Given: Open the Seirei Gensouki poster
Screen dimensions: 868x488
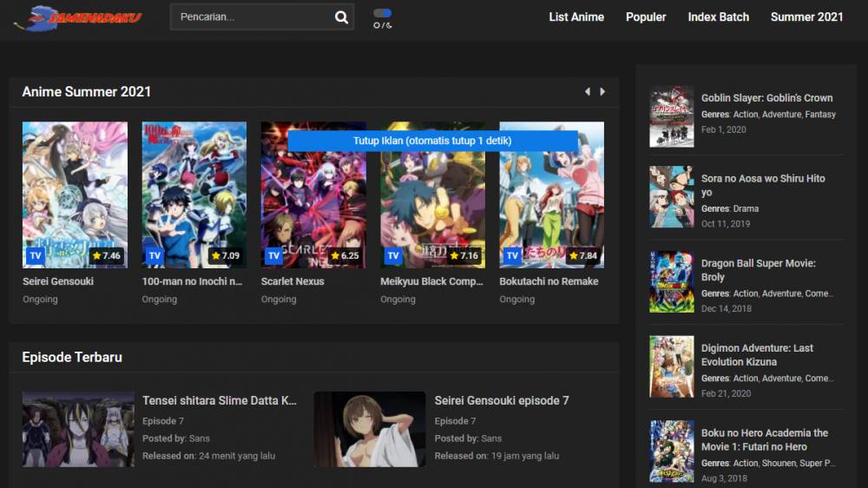Looking at the screenshot, I should [x=75, y=195].
